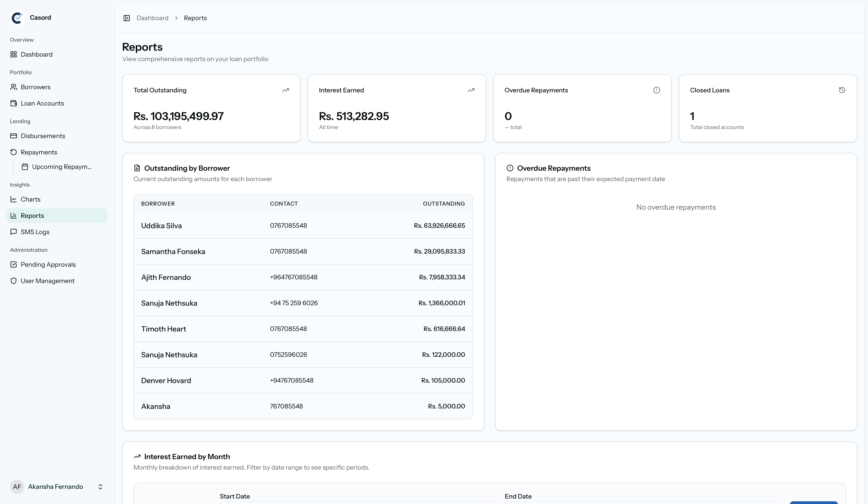868x504 pixels.
Task: Select Upcoming Repayments sub-item
Action: pos(61,167)
